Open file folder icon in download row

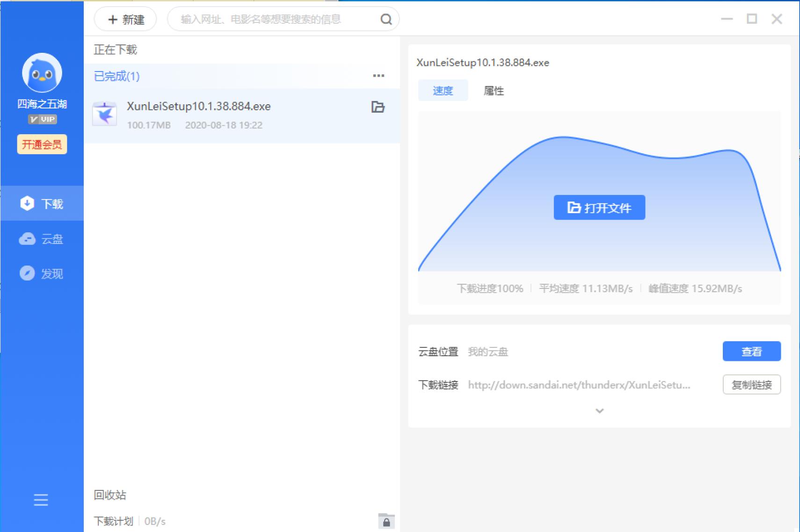click(x=378, y=107)
